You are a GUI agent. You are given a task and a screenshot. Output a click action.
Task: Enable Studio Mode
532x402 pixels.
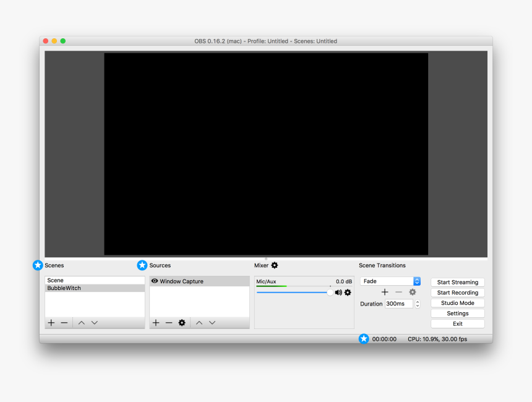[x=457, y=303]
